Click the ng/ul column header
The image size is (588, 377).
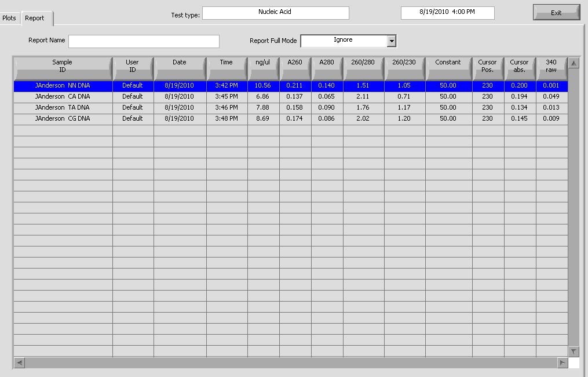pos(263,67)
